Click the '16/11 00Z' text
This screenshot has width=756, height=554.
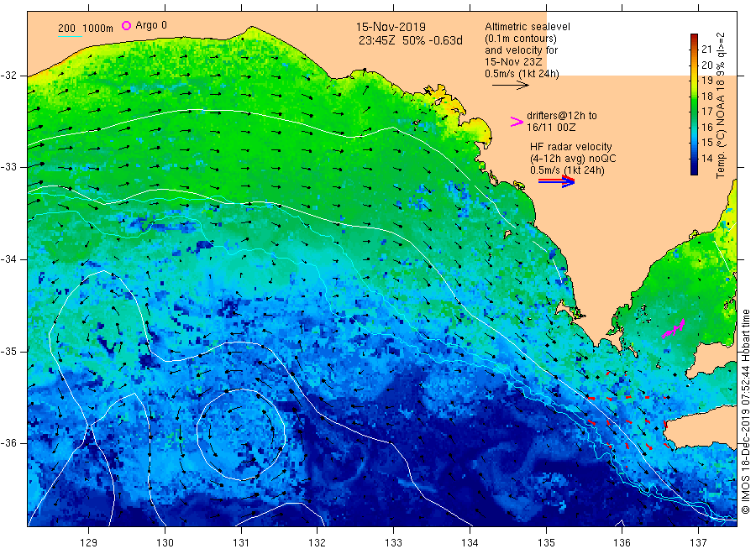pyautogui.click(x=550, y=128)
